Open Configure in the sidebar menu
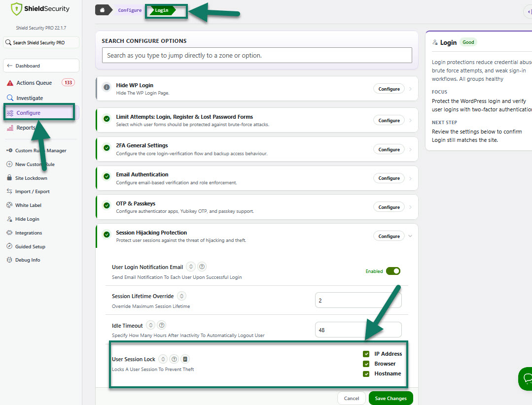 [x=41, y=113]
